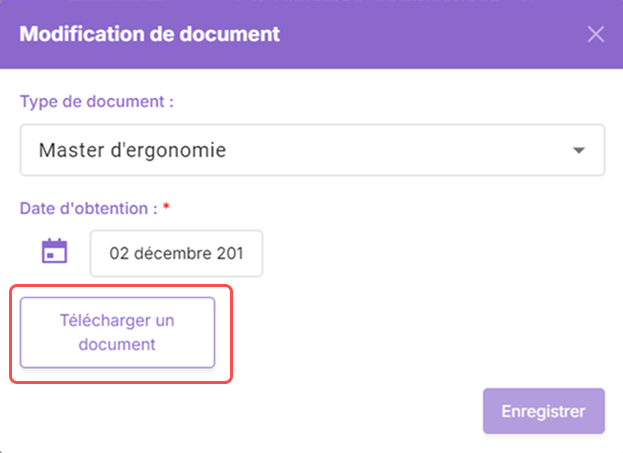Image resolution: width=623 pixels, height=453 pixels.
Task: Click the Modification de document title
Action: pyautogui.click(x=150, y=34)
